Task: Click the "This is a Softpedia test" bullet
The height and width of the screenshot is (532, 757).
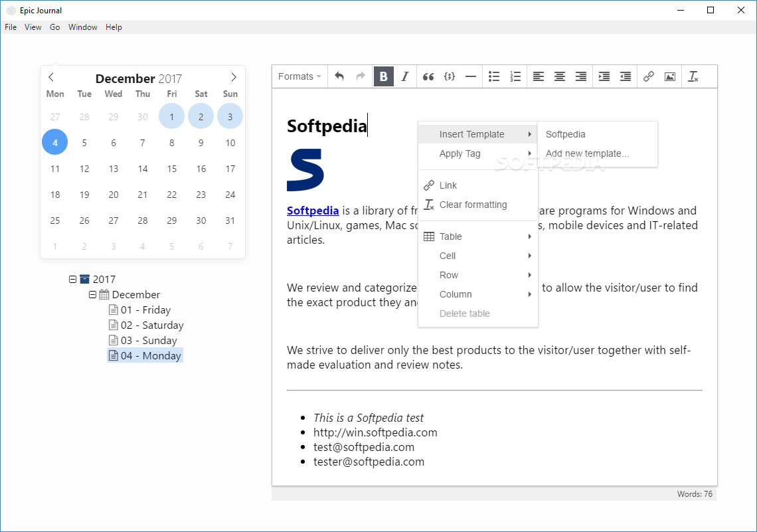Action: (x=369, y=418)
